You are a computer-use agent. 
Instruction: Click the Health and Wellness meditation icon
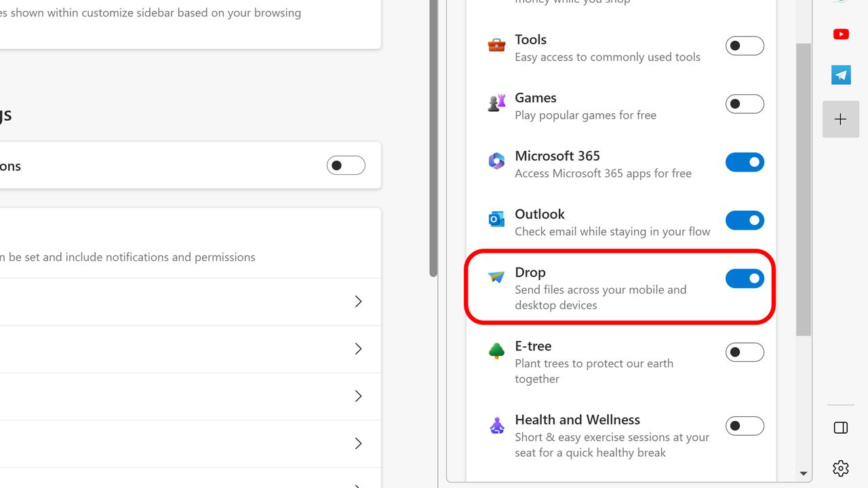[496, 425]
